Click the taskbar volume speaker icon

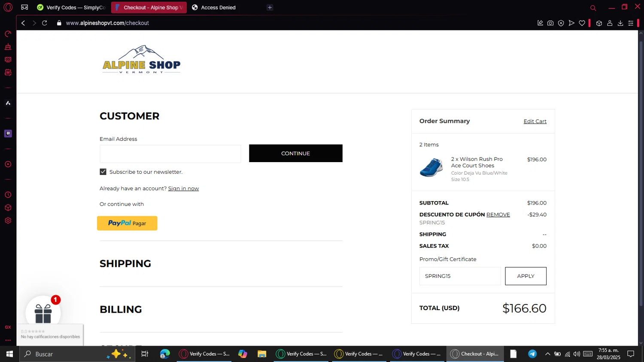[577, 354]
